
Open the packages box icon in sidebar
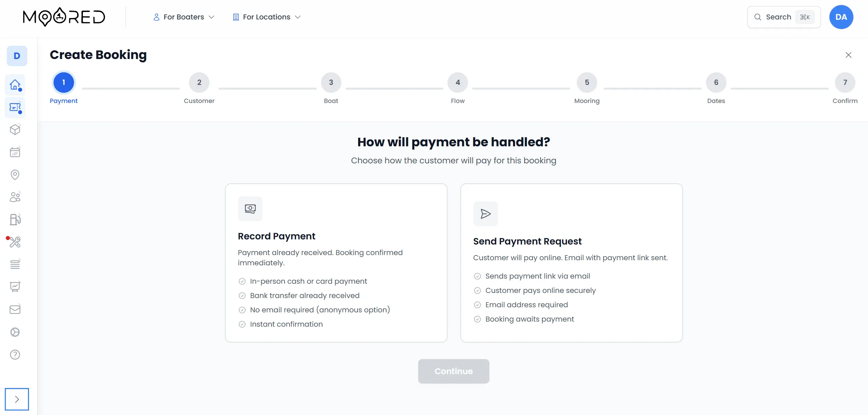(x=15, y=129)
